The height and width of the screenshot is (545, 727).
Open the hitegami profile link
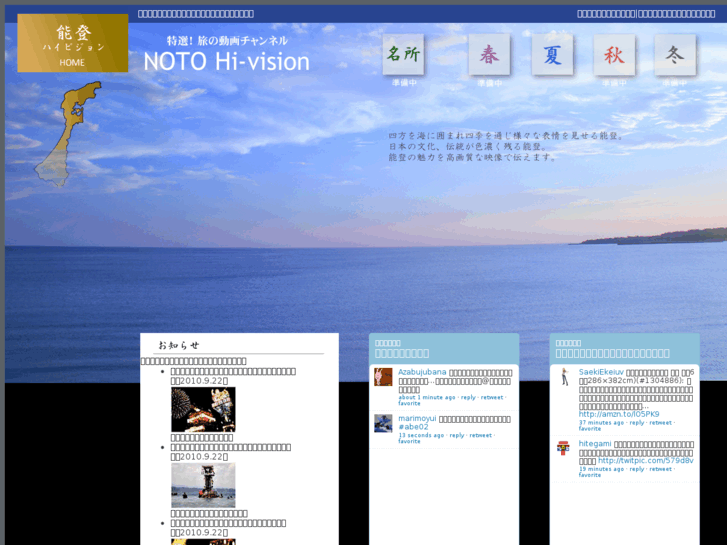pos(595,444)
